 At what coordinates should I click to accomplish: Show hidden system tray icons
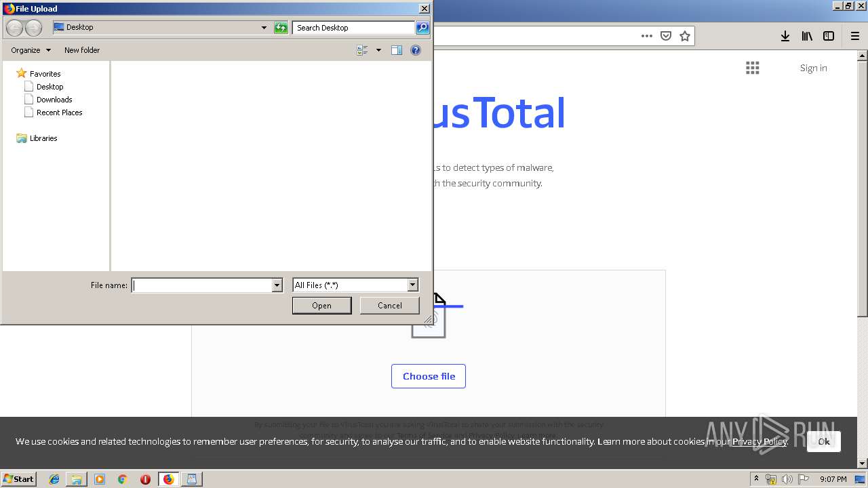click(756, 479)
